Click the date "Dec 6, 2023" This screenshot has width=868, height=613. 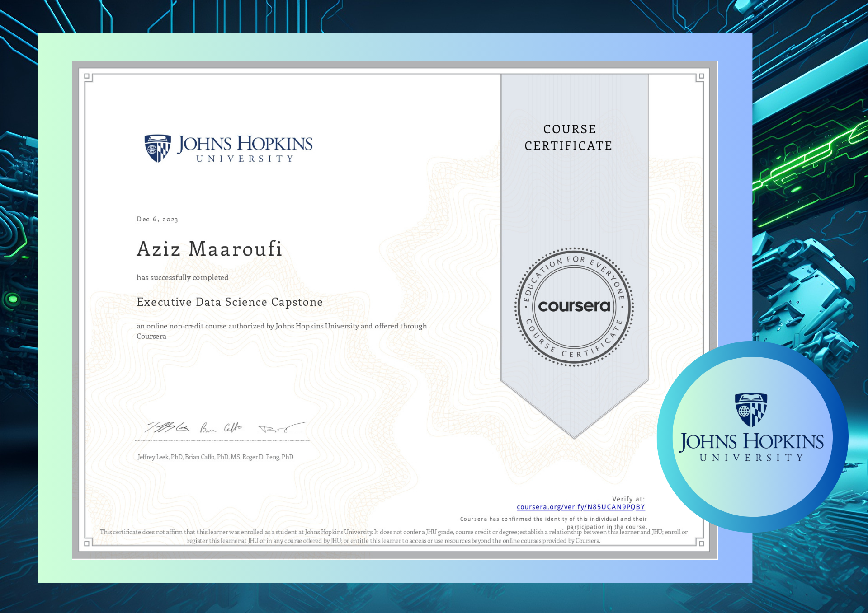pos(157,219)
